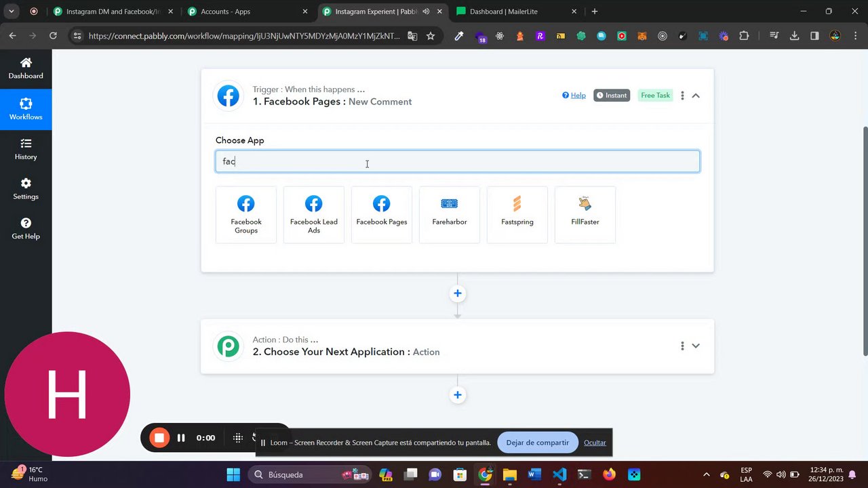Collapse the Facebook Pages trigger step
The height and width of the screenshot is (488, 868).
point(696,96)
